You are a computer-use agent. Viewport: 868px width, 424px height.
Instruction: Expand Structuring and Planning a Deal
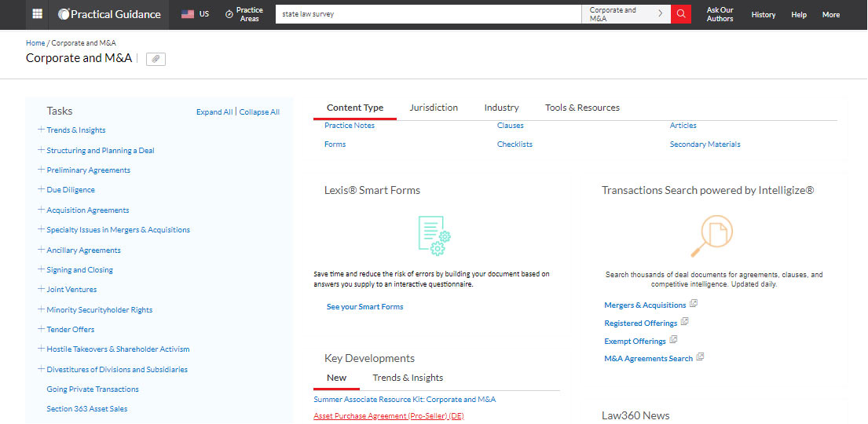pos(41,149)
